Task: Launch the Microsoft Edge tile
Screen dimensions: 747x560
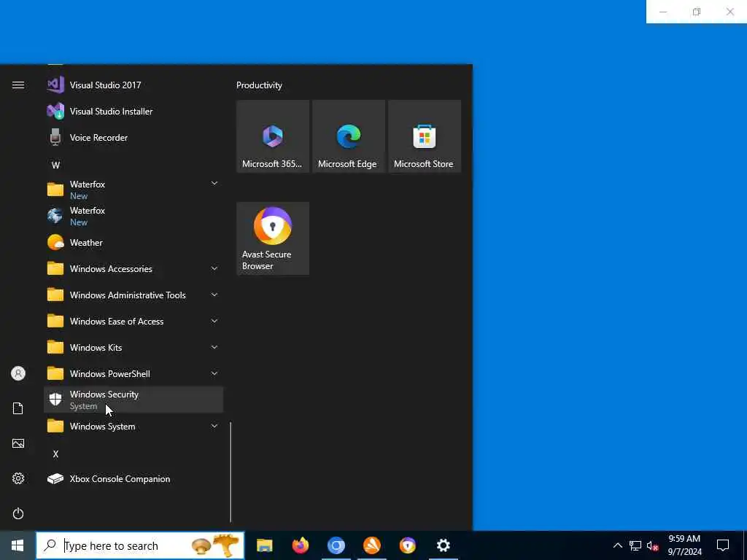Action: click(348, 136)
